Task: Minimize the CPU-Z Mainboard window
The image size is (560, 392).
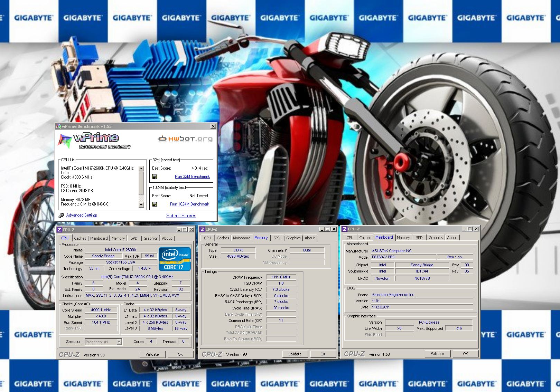Action: [x=465, y=229]
